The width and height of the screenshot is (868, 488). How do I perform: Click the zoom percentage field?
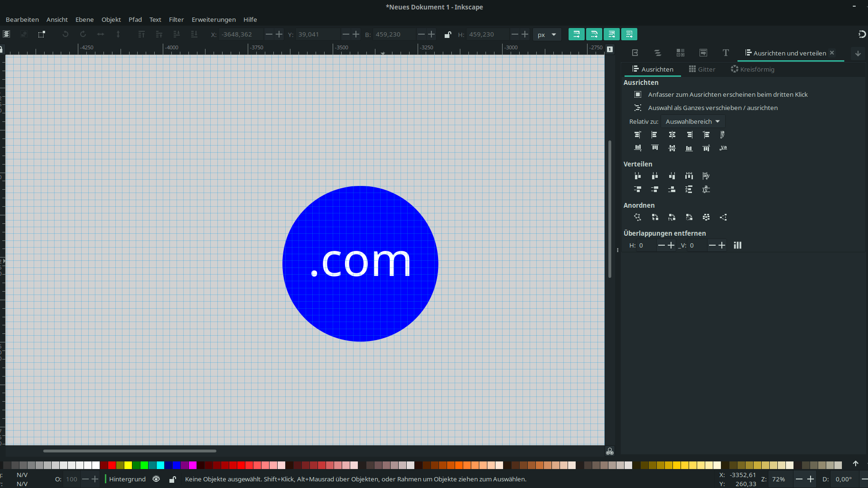pyautogui.click(x=781, y=479)
